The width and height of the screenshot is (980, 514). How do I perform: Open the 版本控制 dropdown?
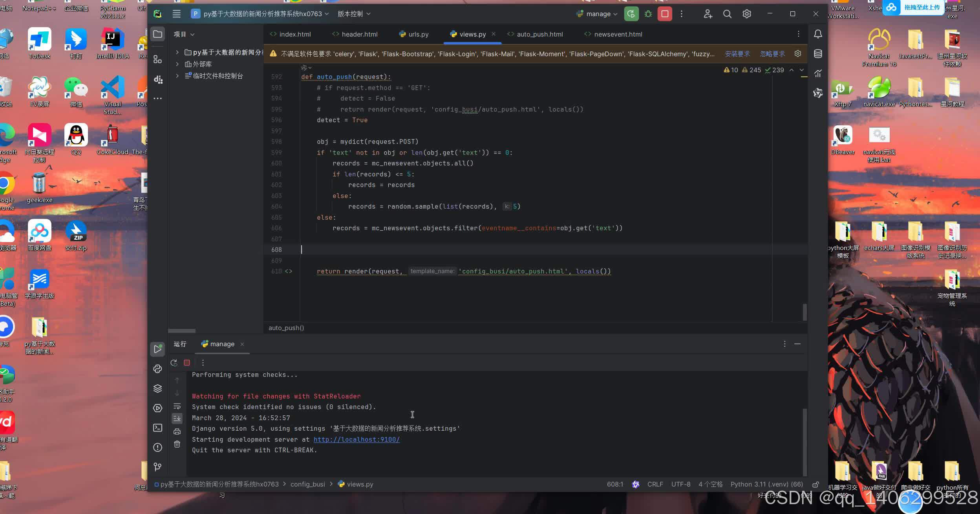352,14
